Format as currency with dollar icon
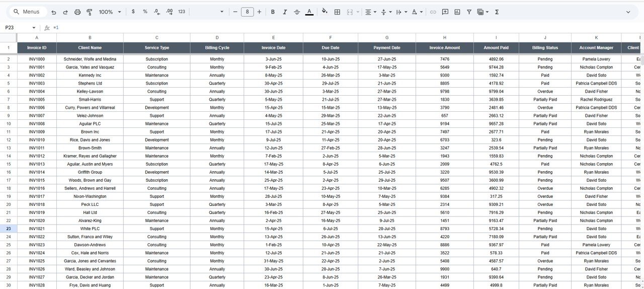Image resolution: width=644 pixels, height=289 pixels. point(133,12)
